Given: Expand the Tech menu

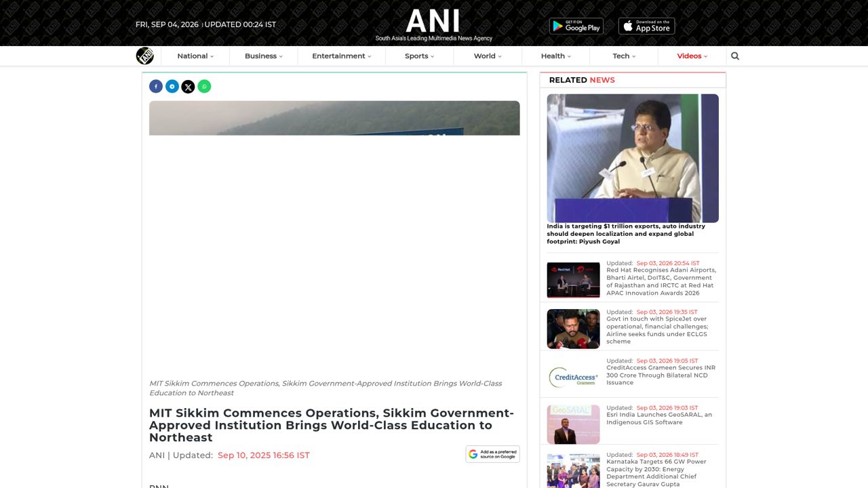Looking at the screenshot, I should point(624,56).
